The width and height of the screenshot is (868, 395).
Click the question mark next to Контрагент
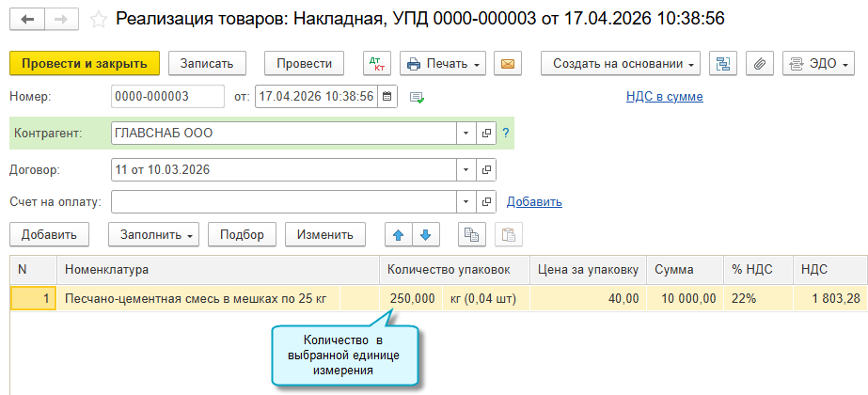(505, 133)
